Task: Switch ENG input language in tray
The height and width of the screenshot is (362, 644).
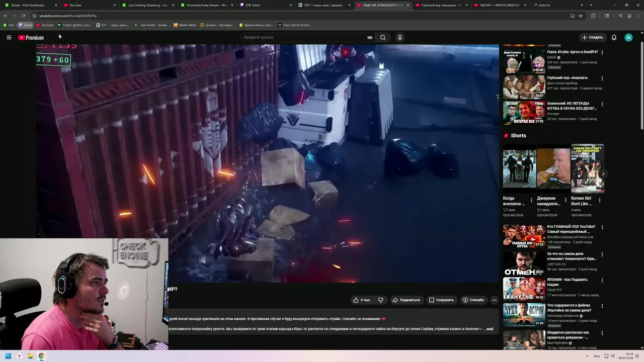Action: tap(597, 356)
